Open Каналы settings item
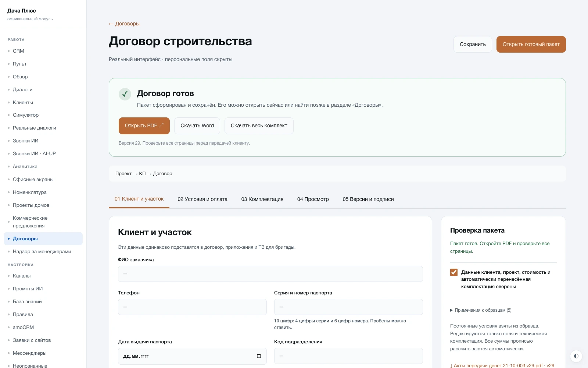Image resolution: width=588 pixels, height=368 pixels. tap(43, 276)
